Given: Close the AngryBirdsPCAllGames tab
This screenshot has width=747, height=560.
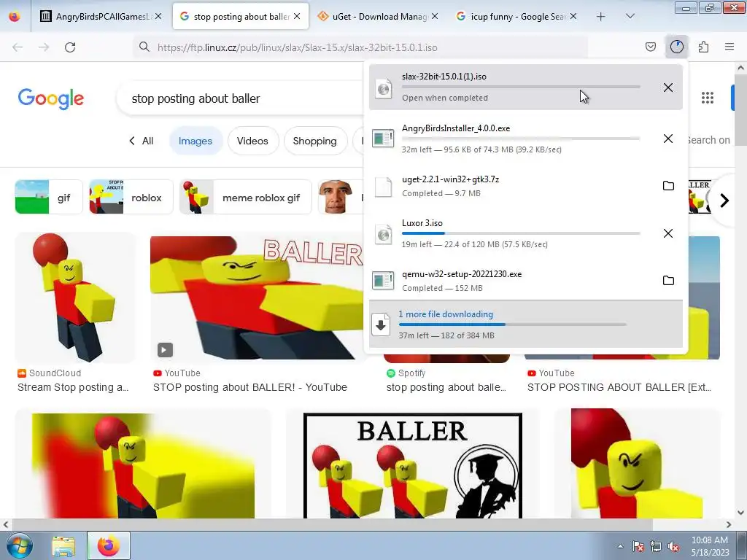Looking at the screenshot, I should click(158, 17).
